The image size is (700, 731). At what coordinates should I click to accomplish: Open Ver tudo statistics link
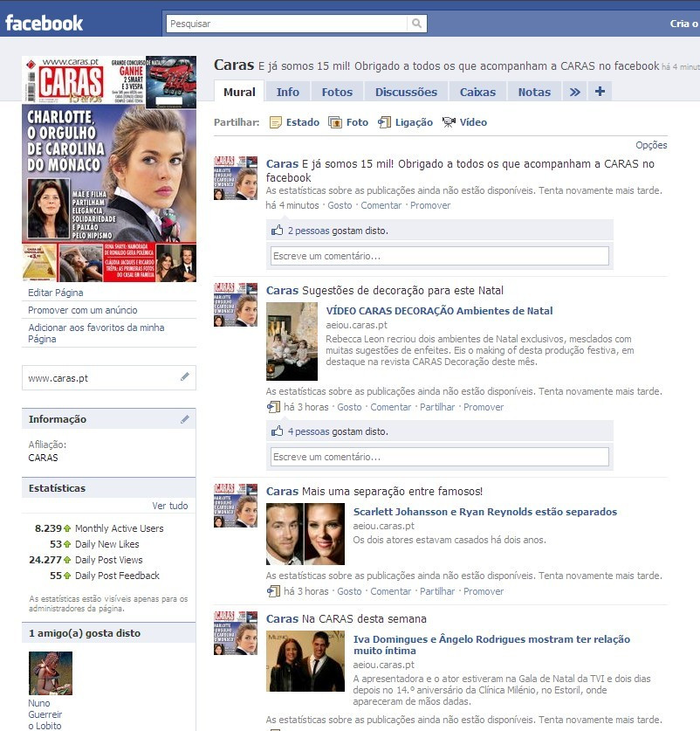[x=170, y=506]
